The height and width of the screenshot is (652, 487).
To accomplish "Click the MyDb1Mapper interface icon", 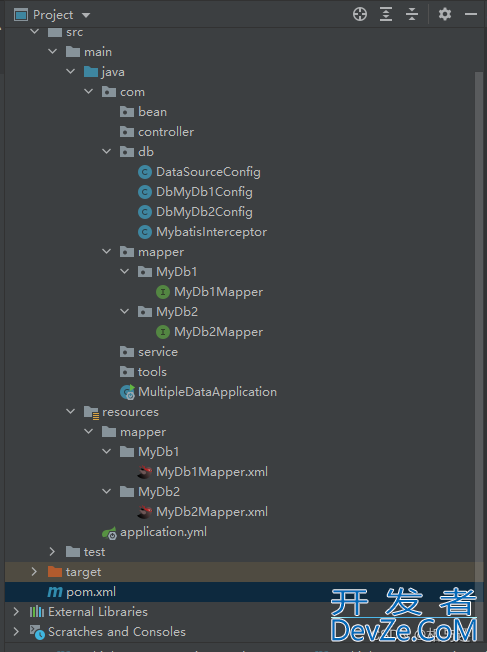I will pyautogui.click(x=163, y=292).
